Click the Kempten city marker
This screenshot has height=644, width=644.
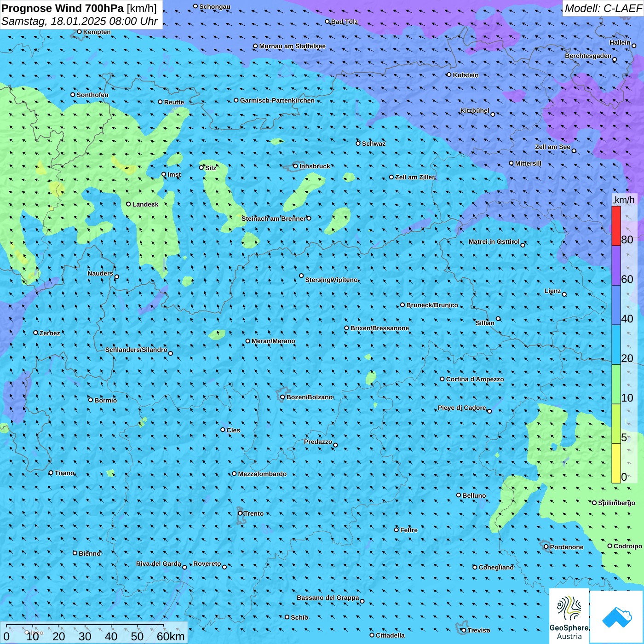pos(79,32)
